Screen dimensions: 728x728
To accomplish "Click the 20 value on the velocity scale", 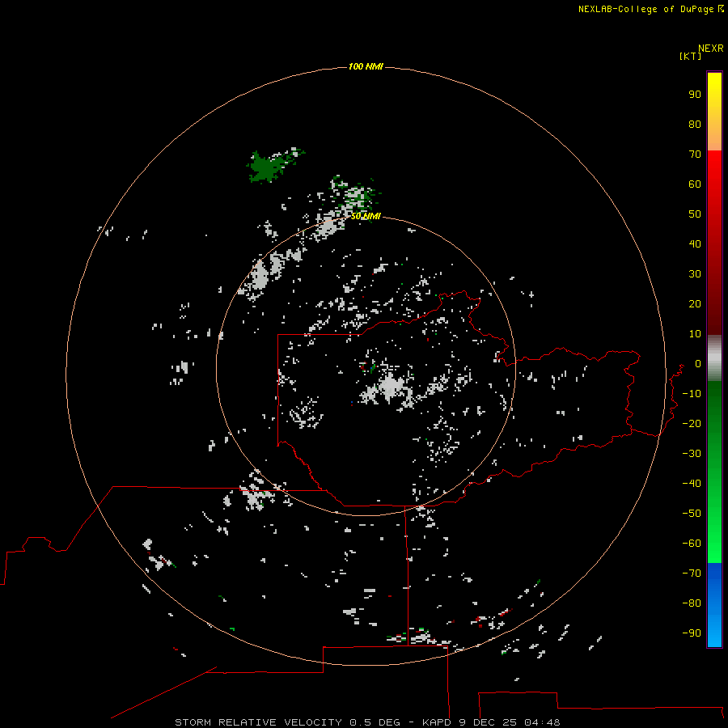I will point(695,303).
